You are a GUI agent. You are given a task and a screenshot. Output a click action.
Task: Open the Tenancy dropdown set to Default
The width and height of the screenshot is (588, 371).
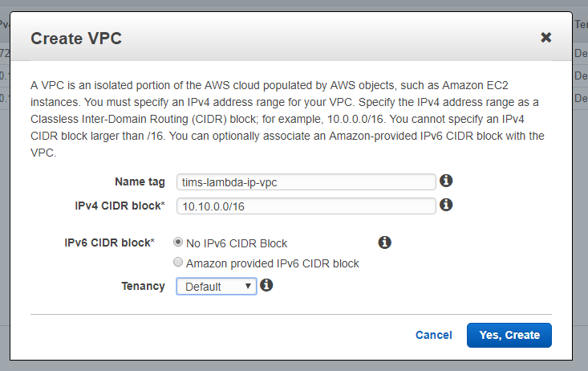[x=216, y=286]
